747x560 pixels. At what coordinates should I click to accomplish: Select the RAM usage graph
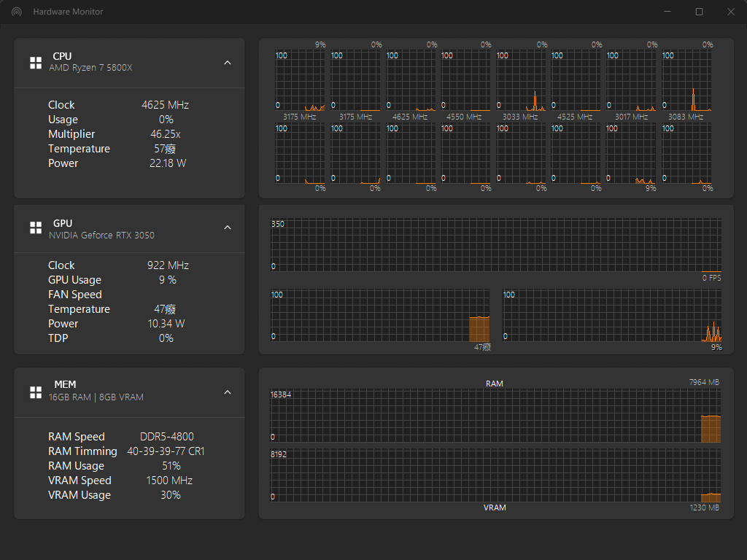pyautogui.click(x=495, y=415)
